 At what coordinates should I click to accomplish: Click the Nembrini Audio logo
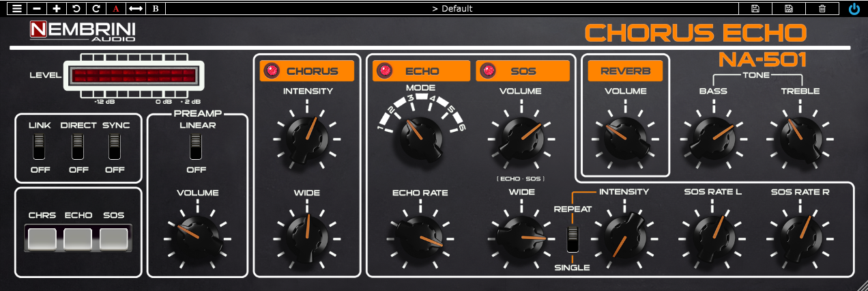(83, 31)
